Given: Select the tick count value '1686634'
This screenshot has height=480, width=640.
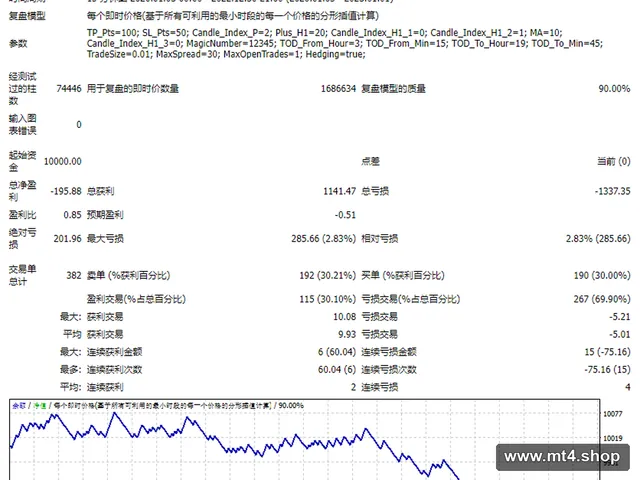Looking at the screenshot, I should click(x=338, y=89).
